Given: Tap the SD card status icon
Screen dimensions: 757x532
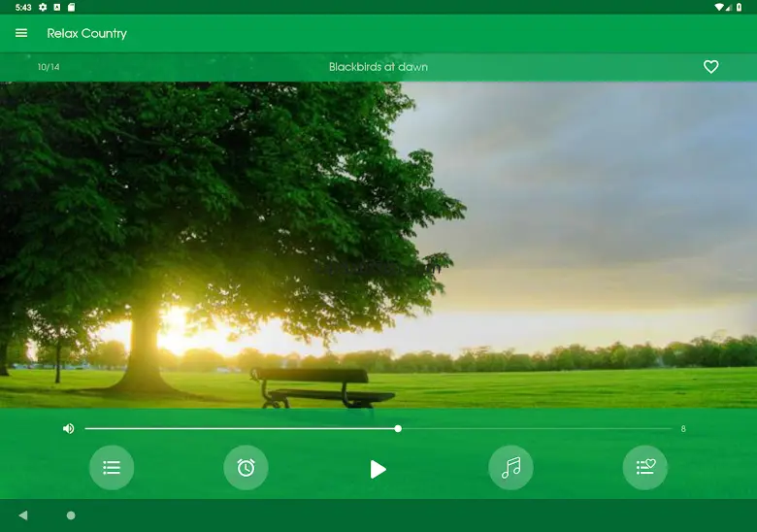Looking at the screenshot, I should (72, 7).
